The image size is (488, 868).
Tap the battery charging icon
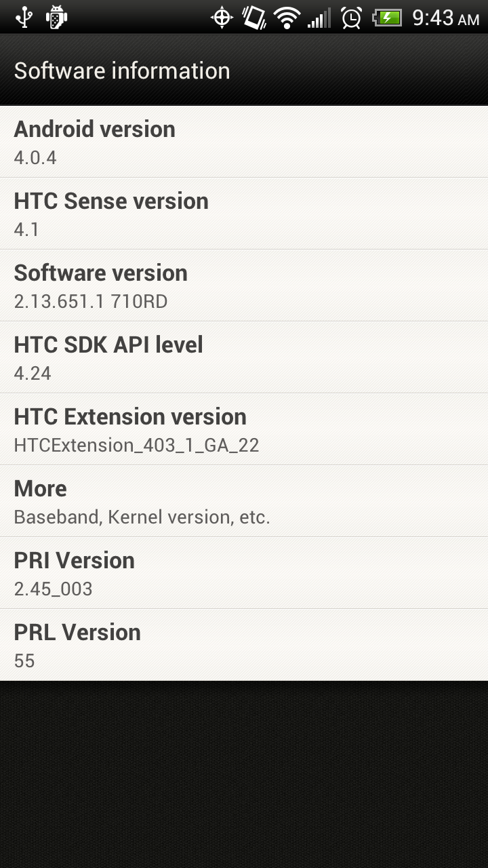tap(387, 17)
